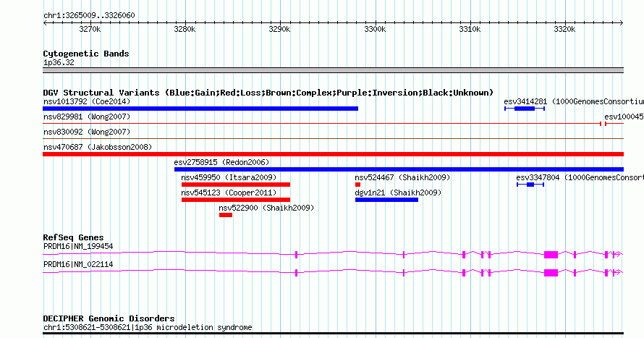Open the PRDM16|NM_022114 transcript label
The height and width of the screenshot is (338, 644).
(x=78, y=264)
